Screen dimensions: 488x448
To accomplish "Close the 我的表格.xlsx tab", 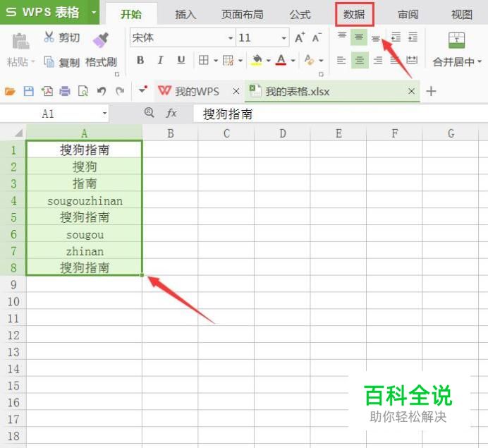I will (411, 91).
